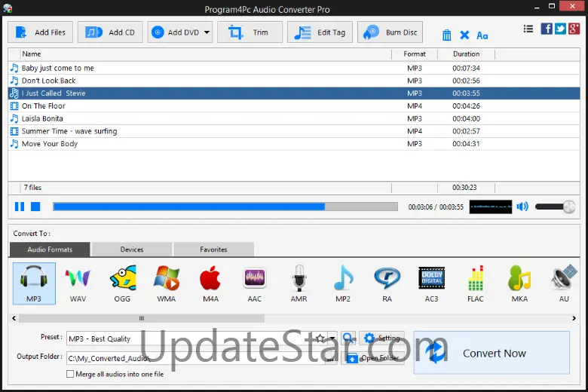Image resolution: width=588 pixels, height=392 pixels.
Task: Select the MP3 format icon
Action: (34, 283)
